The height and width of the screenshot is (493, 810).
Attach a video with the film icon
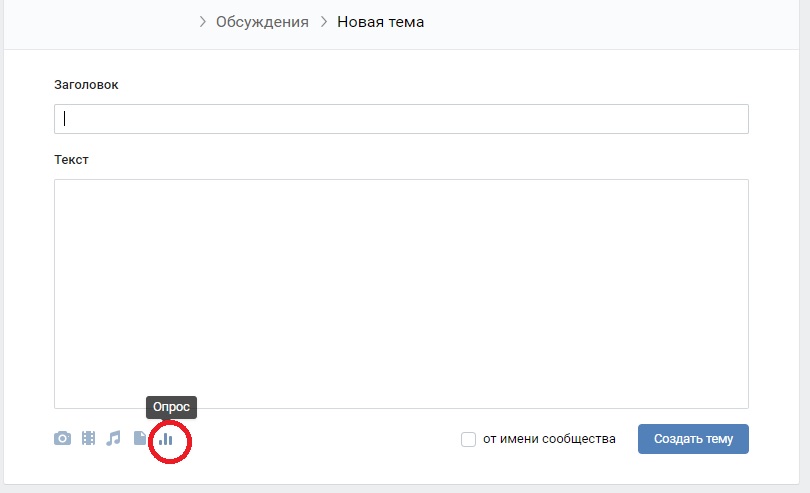88,438
